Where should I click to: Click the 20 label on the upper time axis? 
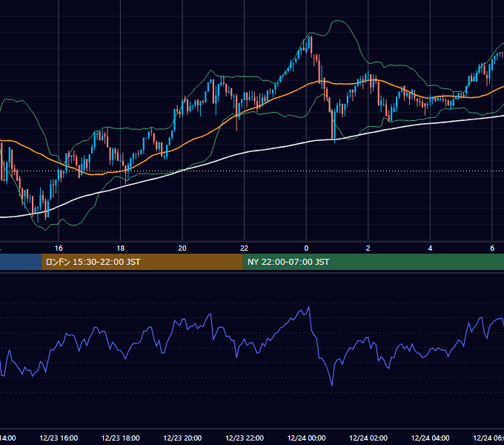[182, 248]
